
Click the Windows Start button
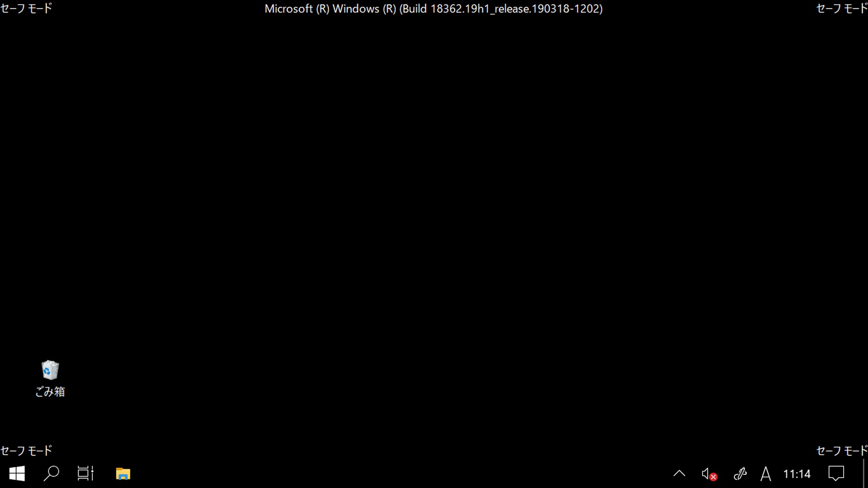(x=16, y=474)
